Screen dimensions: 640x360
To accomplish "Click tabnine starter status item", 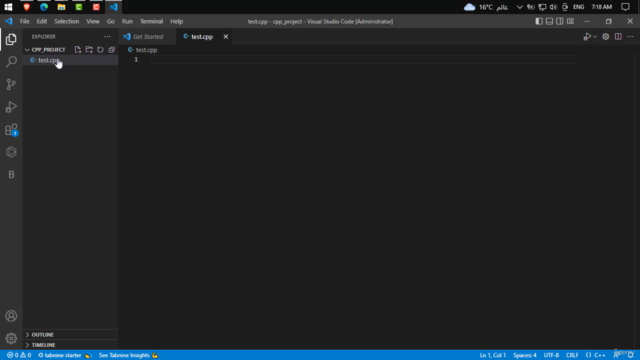I will 64,355.
